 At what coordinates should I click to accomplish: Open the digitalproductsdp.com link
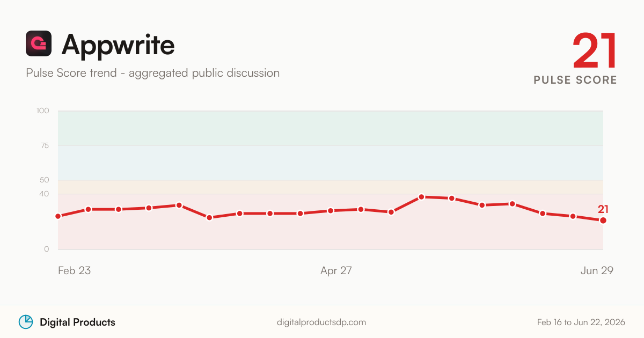coord(321,322)
